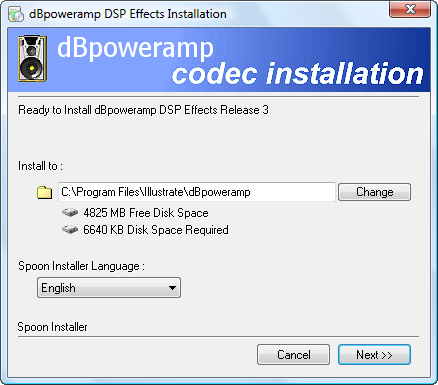This screenshot has height=385, width=438.
Task: Click the 'Install to :' label
Action: (x=40, y=166)
